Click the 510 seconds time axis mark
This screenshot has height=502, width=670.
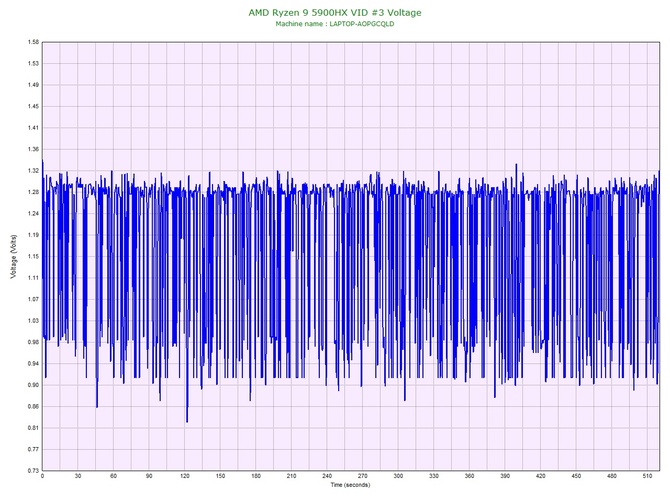[x=647, y=477]
